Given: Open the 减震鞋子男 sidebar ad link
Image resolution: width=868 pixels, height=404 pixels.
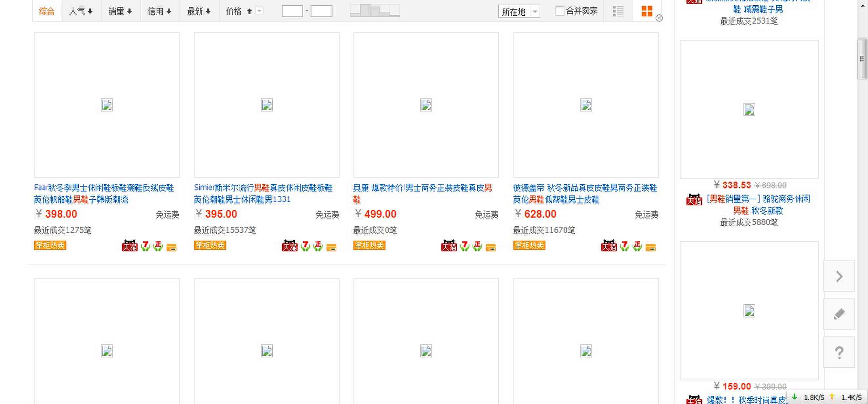Looking at the screenshot, I should (758, 10).
